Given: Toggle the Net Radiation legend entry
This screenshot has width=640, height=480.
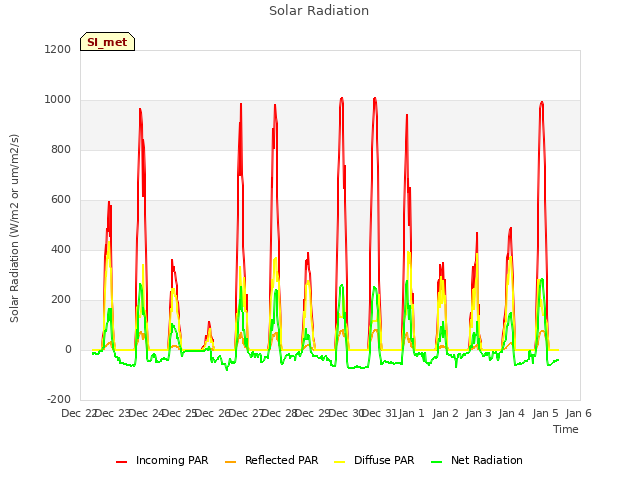Looking at the screenshot, I should coord(477,460).
